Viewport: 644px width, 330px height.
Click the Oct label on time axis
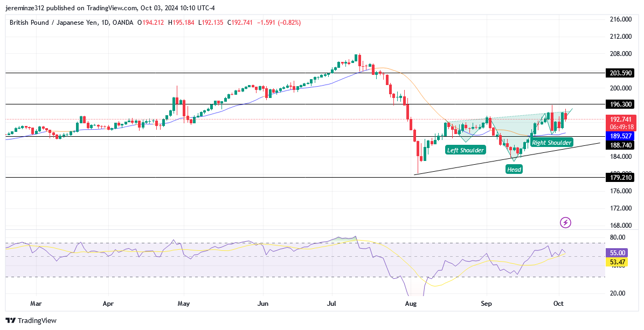(x=558, y=304)
